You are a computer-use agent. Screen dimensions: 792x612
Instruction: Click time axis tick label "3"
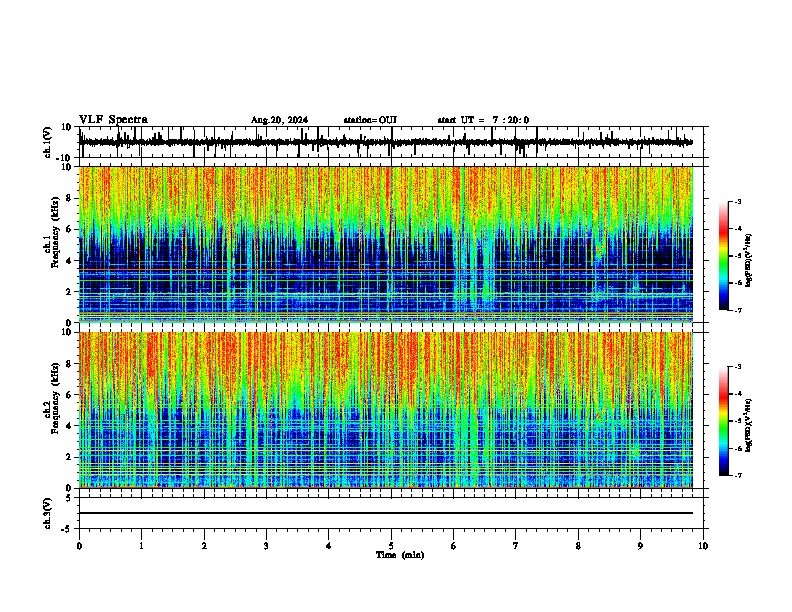[x=266, y=546]
